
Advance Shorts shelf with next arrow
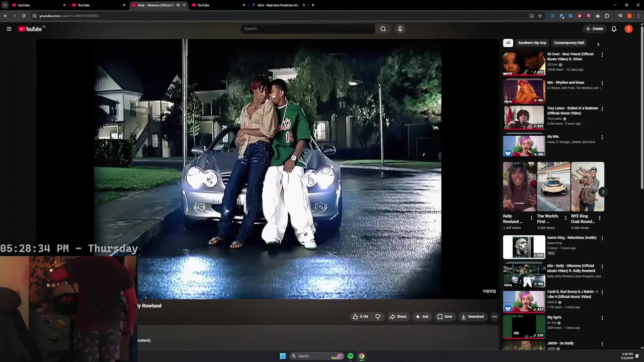coord(603,192)
